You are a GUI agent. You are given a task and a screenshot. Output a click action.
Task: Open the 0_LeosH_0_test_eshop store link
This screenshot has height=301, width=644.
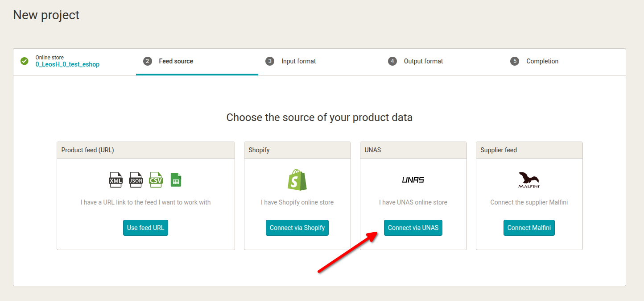[x=67, y=64]
